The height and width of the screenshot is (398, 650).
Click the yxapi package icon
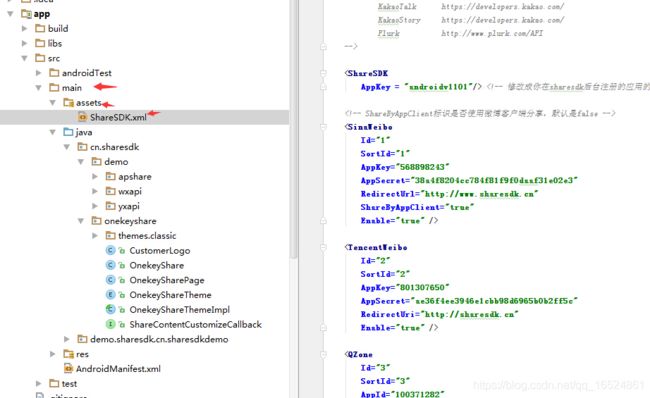pyautogui.click(x=111, y=206)
